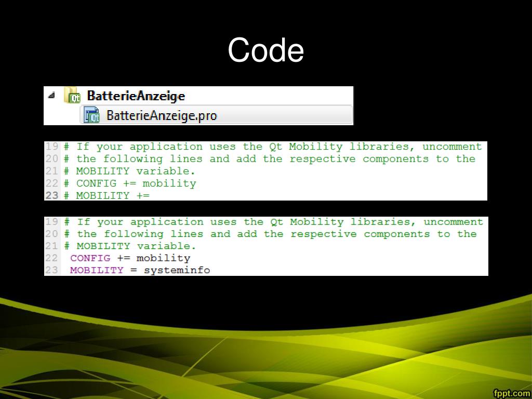This screenshot has width=532, height=399.
Task: Click the BatterieAnzeige Qt project folder icon
Action: point(72,95)
